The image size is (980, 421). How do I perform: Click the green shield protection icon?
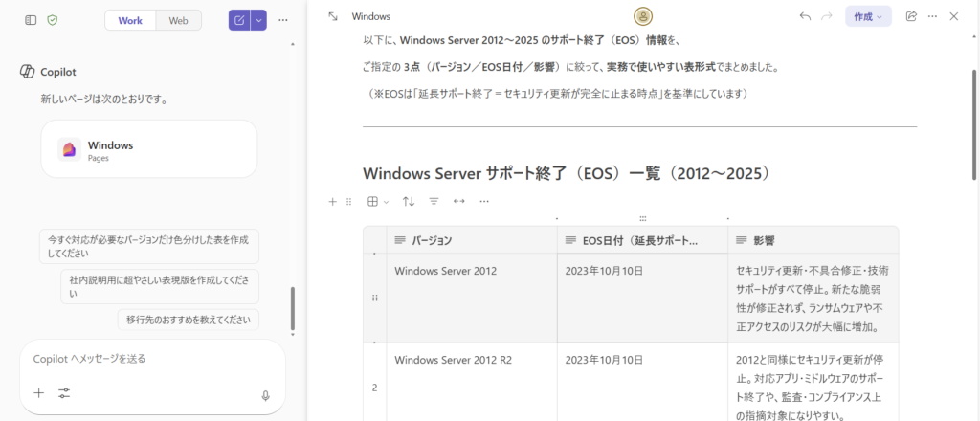coord(53,20)
